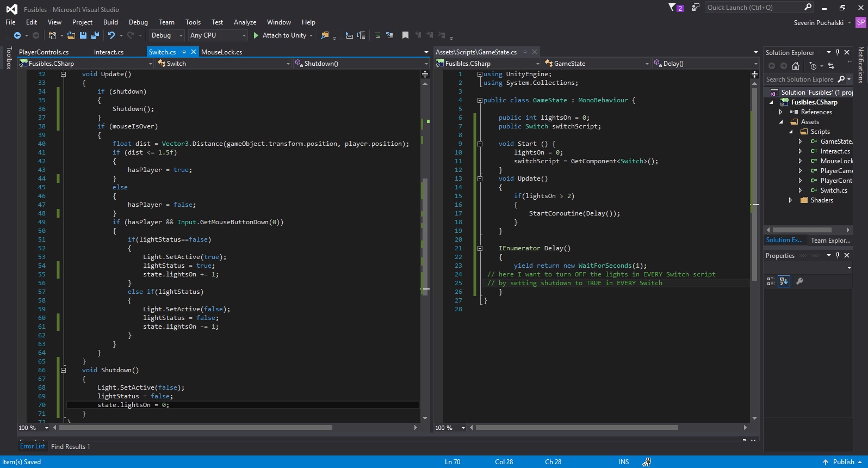
Task: Open the GameState class navigation dropdown
Action: point(597,64)
